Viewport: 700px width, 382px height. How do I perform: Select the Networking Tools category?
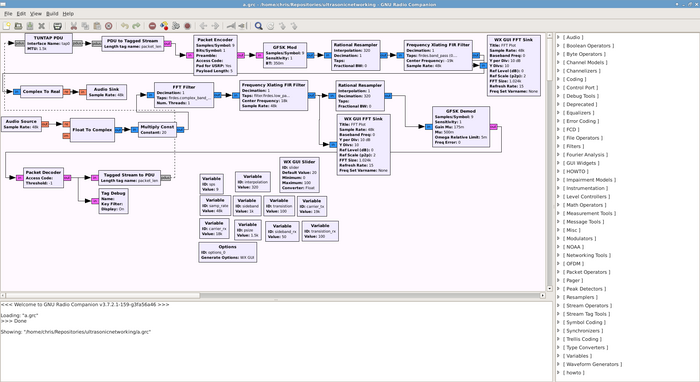tap(587, 255)
